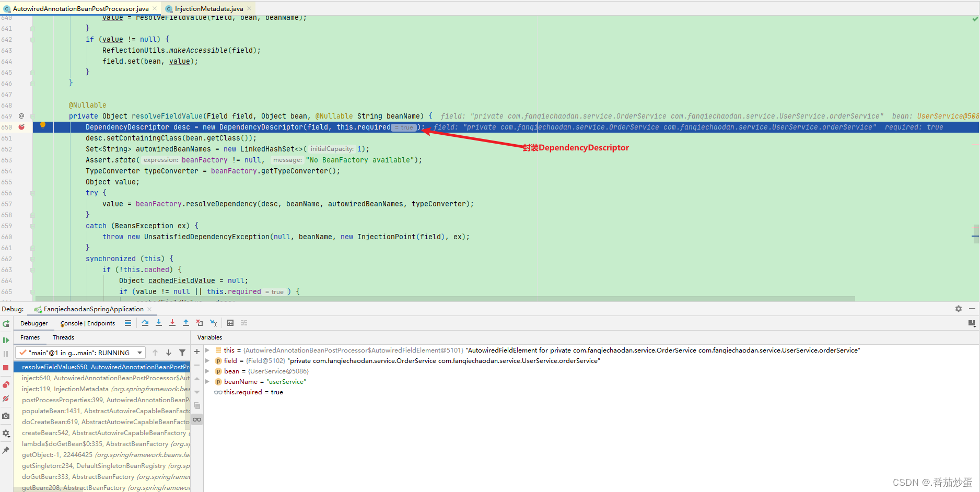
Task: Click the inspection status checkmark in editor
Action: tap(975, 19)
